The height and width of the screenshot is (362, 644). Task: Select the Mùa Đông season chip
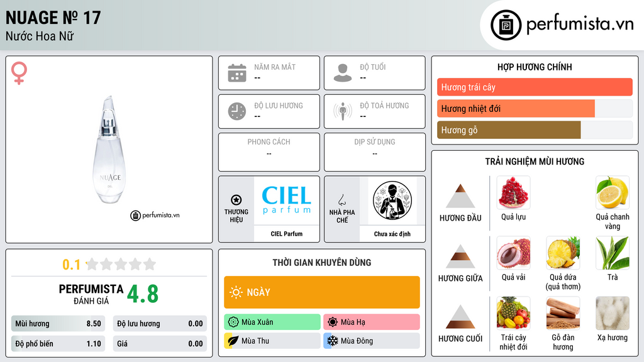[x=372, y=341]
